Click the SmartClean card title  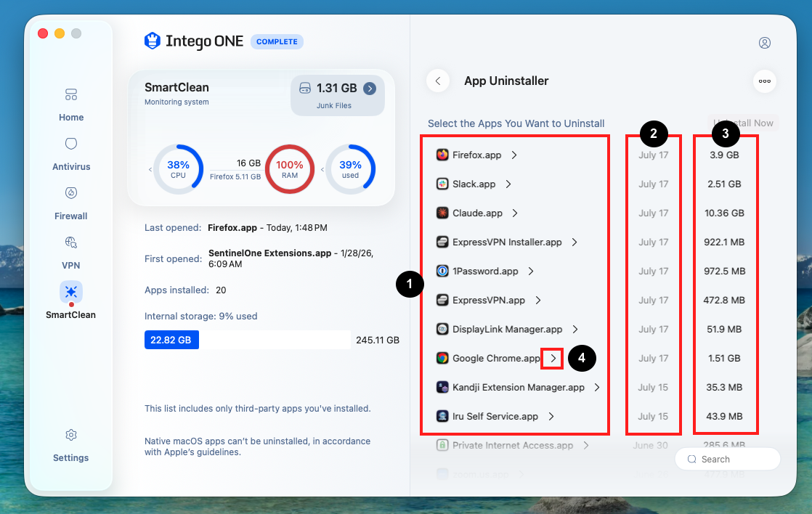tap(176, 87)
